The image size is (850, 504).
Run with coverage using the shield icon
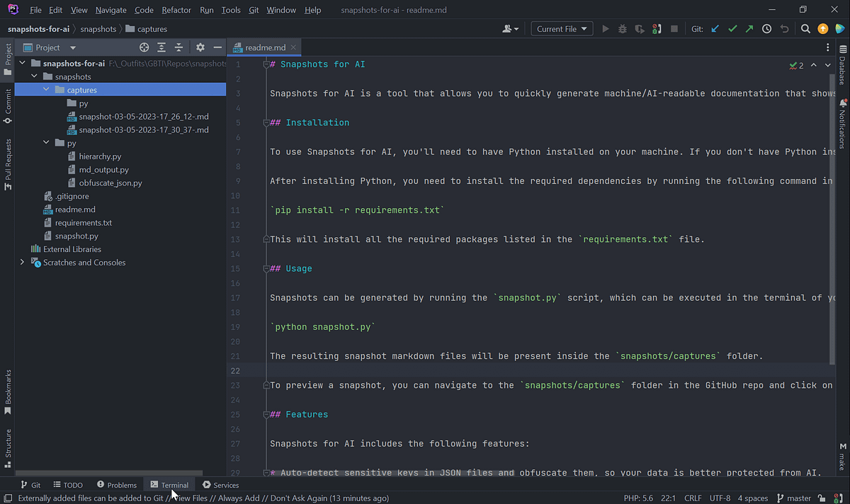click(x=638, y=28)
